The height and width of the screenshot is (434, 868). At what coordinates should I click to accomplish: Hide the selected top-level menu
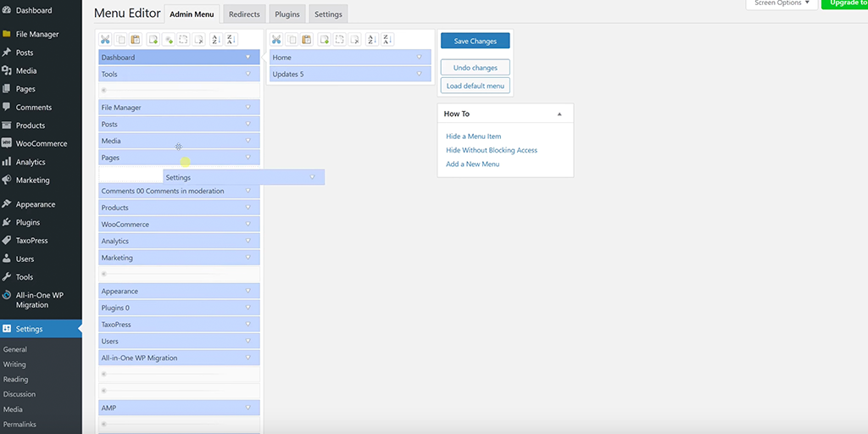point(184,39)
